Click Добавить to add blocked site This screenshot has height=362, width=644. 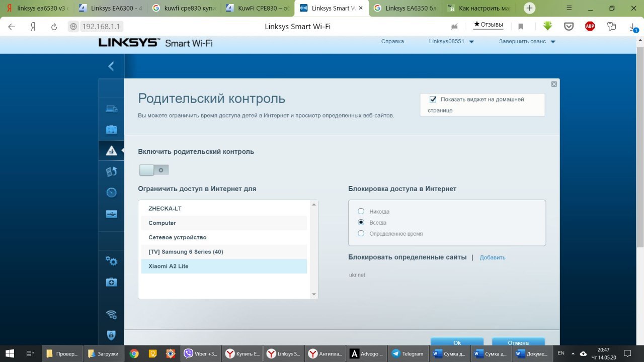493,257
